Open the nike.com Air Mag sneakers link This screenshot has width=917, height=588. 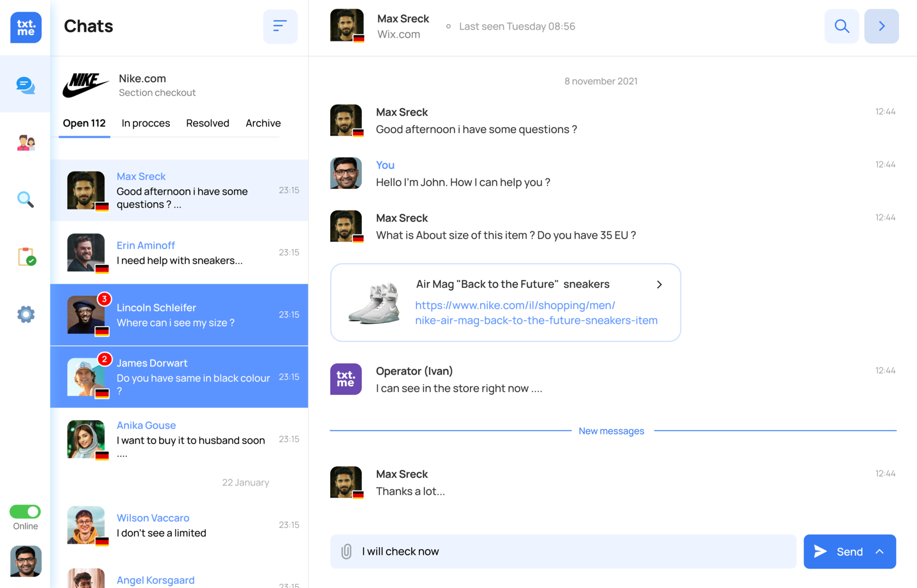535,313
